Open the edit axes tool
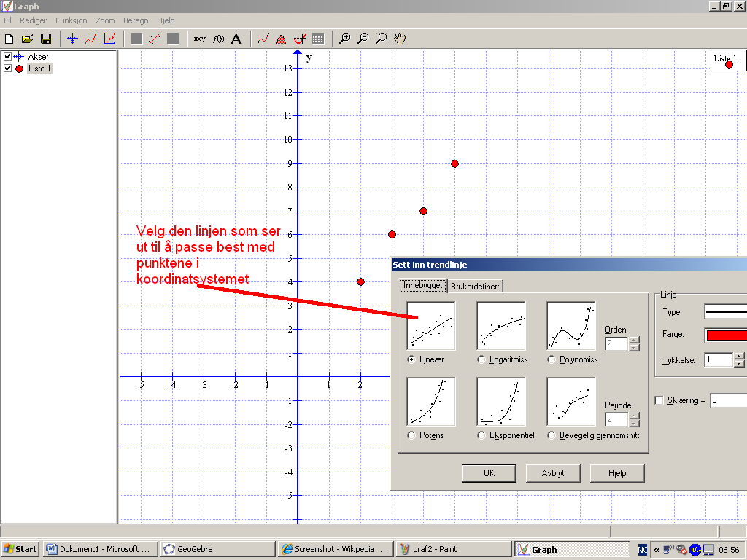Viewport: 747px width, 560px height. (x=72, y=39)
